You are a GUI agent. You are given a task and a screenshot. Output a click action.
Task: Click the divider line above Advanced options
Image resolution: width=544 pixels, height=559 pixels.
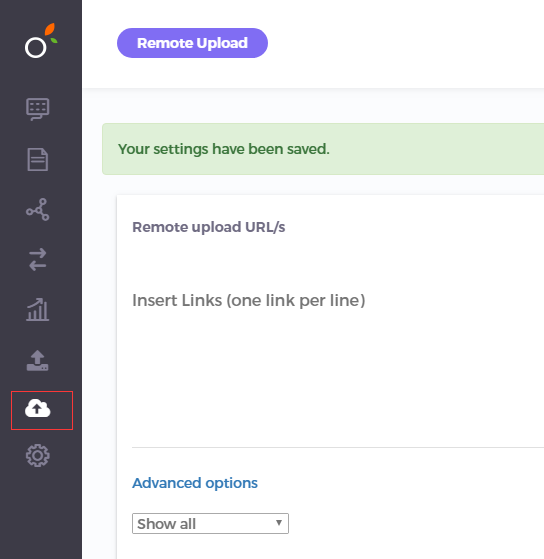338,447
